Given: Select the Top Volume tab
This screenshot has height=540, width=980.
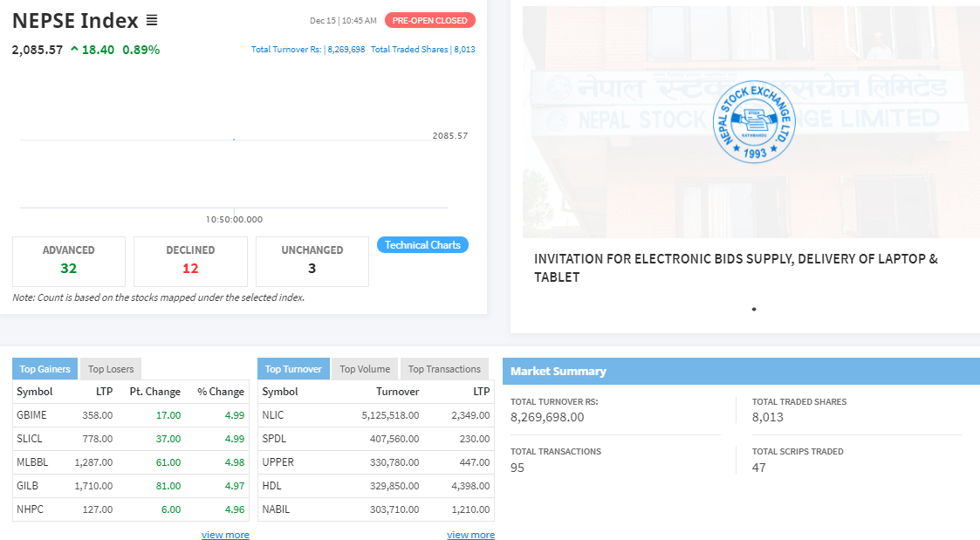Looking at the screenshot, I should (x=365, y=369).
